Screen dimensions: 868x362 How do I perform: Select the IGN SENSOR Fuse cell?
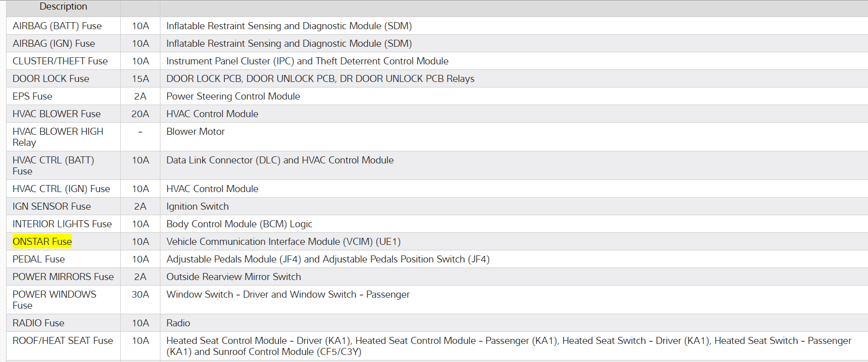click(x=51, y=207)
